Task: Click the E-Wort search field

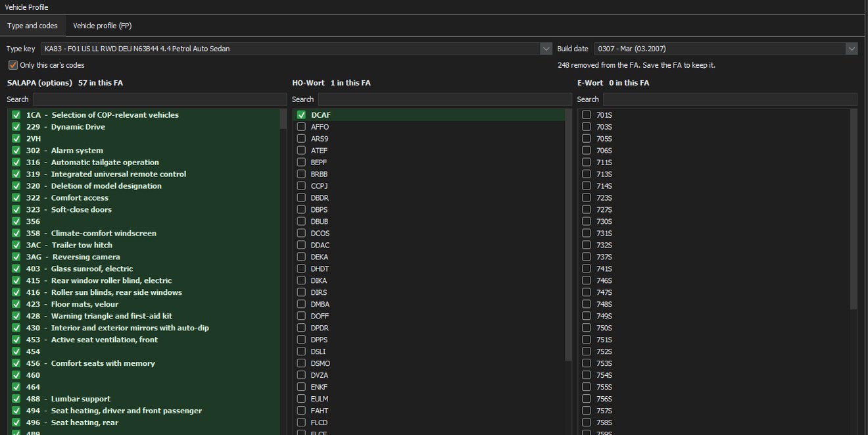Action: [x=730, y=99]
